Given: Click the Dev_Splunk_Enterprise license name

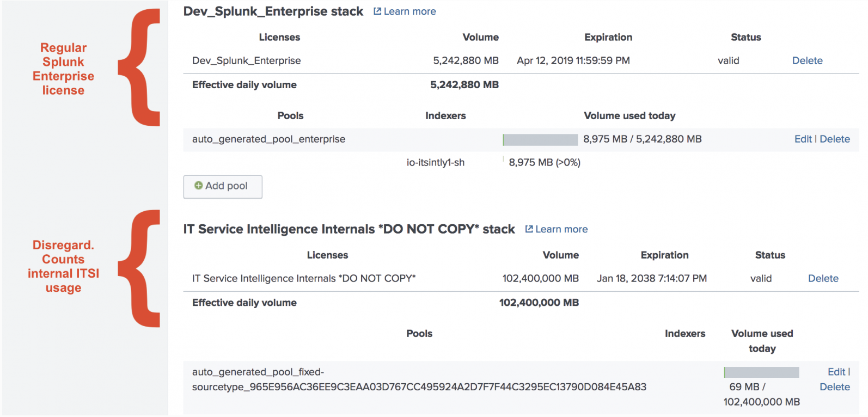Looking at the screenshot, I should 246,60.
